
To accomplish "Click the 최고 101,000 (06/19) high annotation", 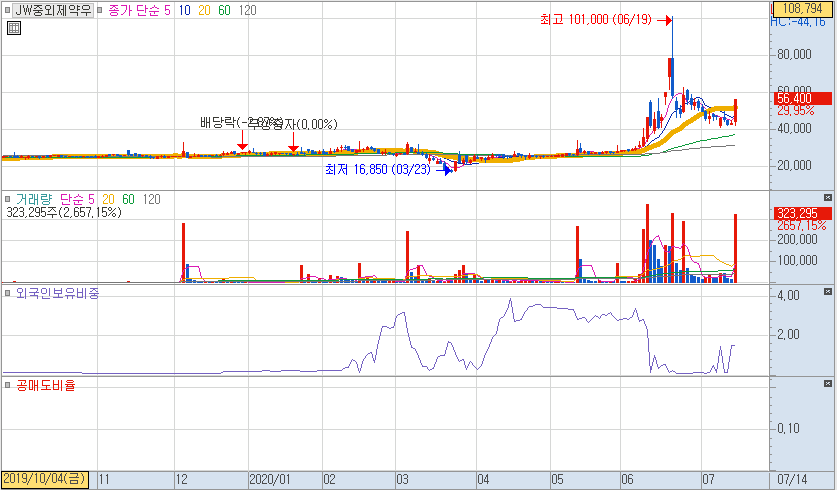I will coord(596,20).
